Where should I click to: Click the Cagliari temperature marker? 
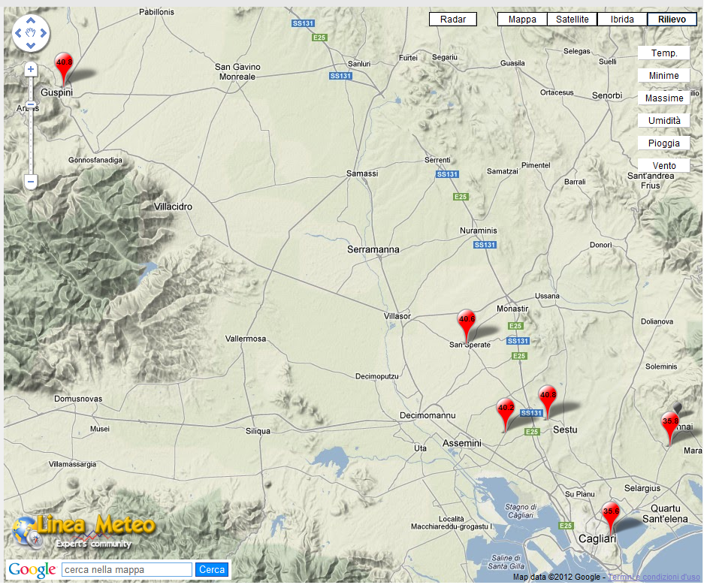tap(612, 514)
